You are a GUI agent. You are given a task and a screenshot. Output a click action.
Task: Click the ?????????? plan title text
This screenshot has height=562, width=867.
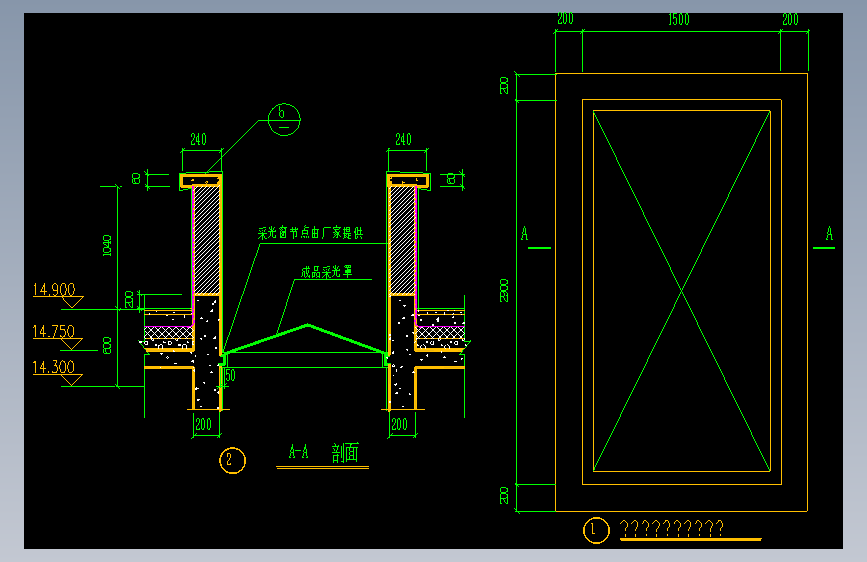(671, 527)
